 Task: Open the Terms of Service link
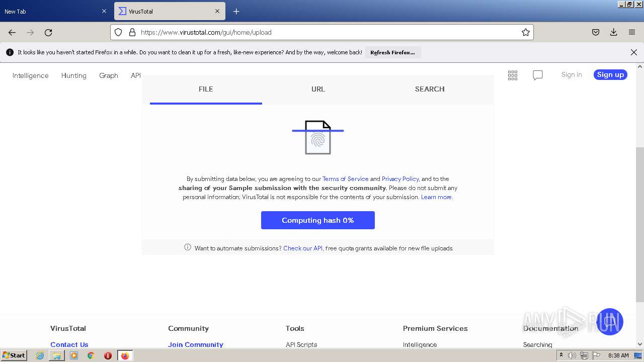tap(346, 178)
